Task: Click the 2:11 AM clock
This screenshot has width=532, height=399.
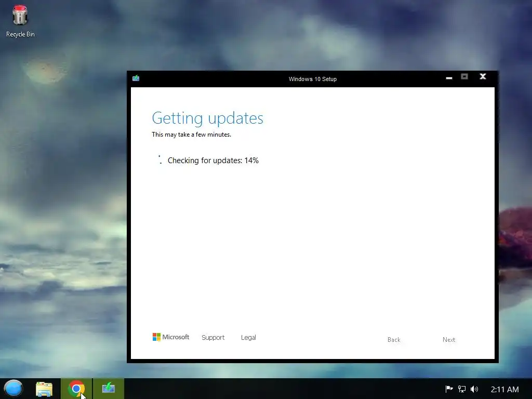Action: click(x=504, y=389)
